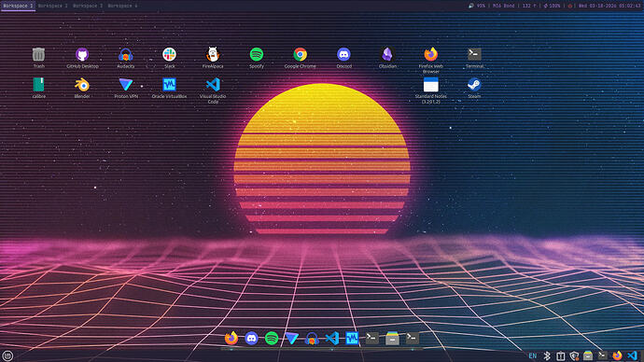The height and width of the screenshot is (362, 644).
Task: Click VirtualBox in the center dock
Action: tap(352, 338)
